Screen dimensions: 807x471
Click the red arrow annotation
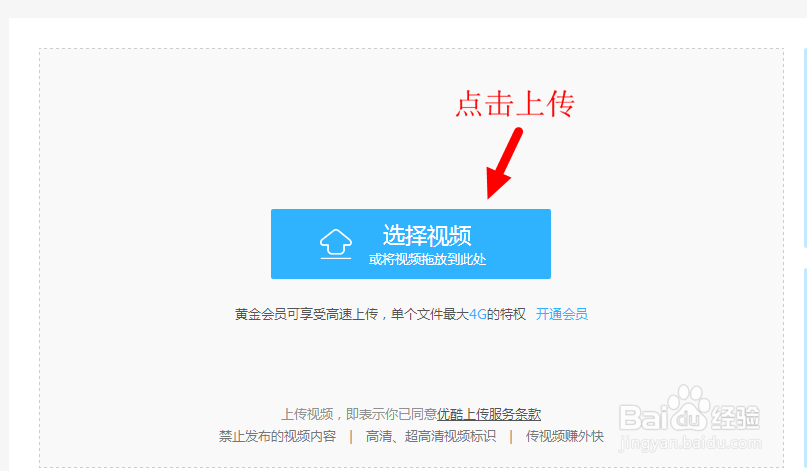click(504, 163)
